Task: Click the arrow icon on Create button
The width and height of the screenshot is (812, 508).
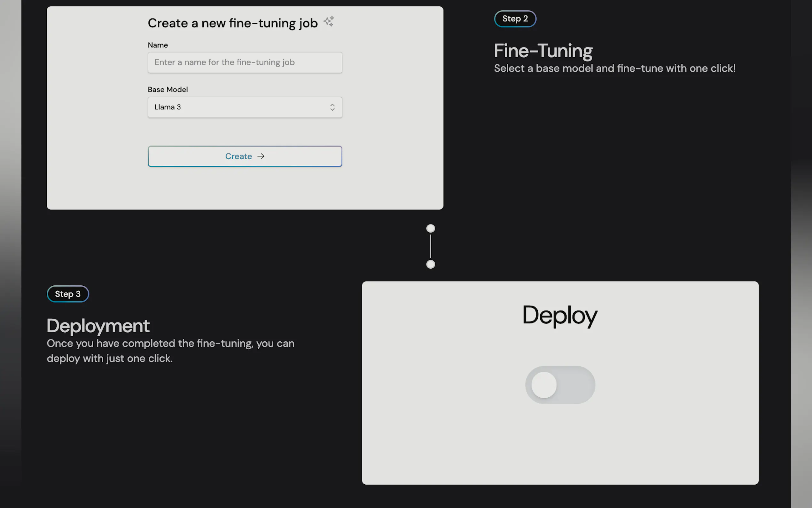Action: point(261,156)
